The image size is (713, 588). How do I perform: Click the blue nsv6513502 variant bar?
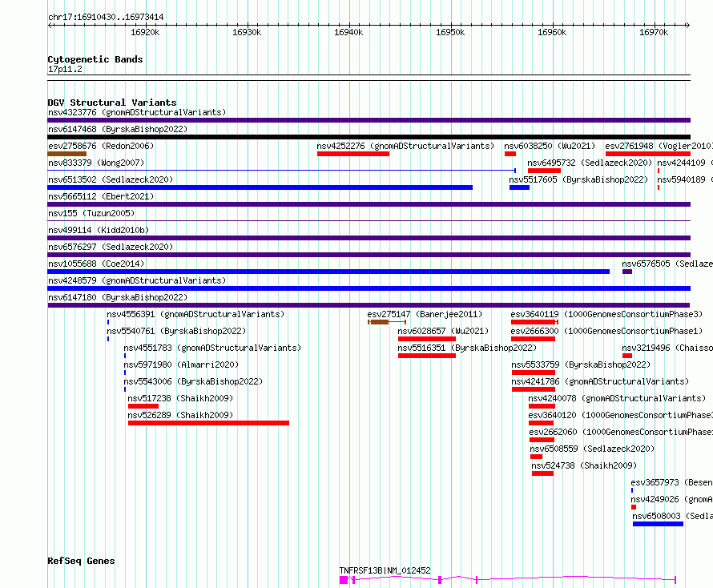tap(260, 187)
